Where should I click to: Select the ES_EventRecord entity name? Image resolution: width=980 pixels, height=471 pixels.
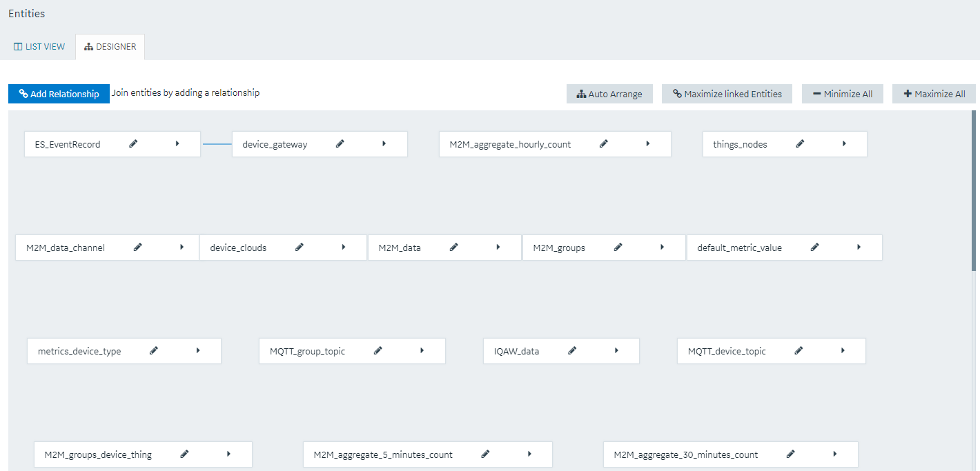(x=68, y=145)
